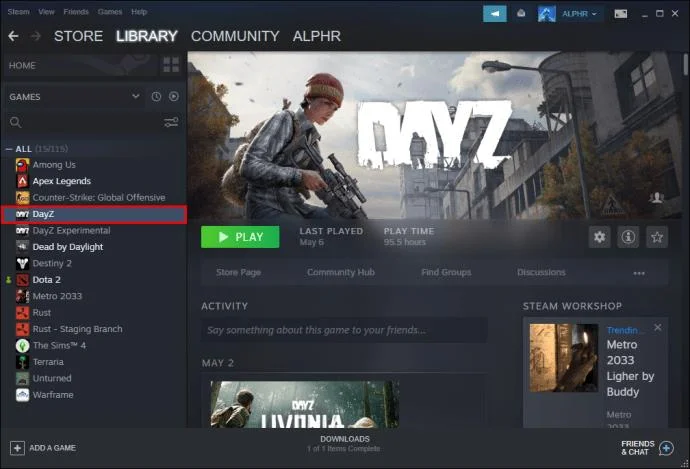Click the activity status input field
This screenshot has height=469, width=690.
[x=344, y=330]
